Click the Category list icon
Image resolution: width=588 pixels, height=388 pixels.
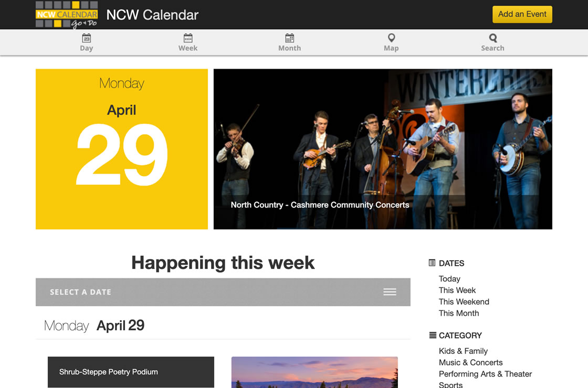tap(433, 335)
